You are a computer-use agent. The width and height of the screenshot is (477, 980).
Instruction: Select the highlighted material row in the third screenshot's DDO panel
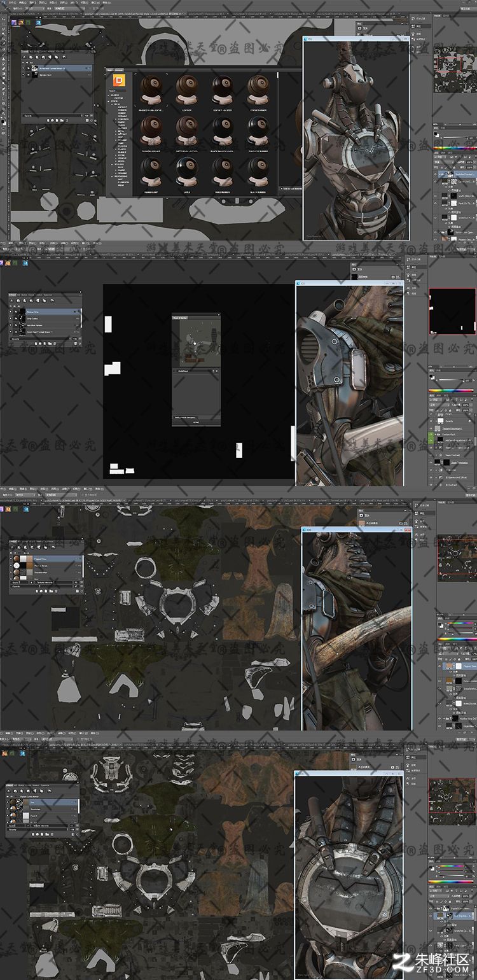click(x=47, y=559)
